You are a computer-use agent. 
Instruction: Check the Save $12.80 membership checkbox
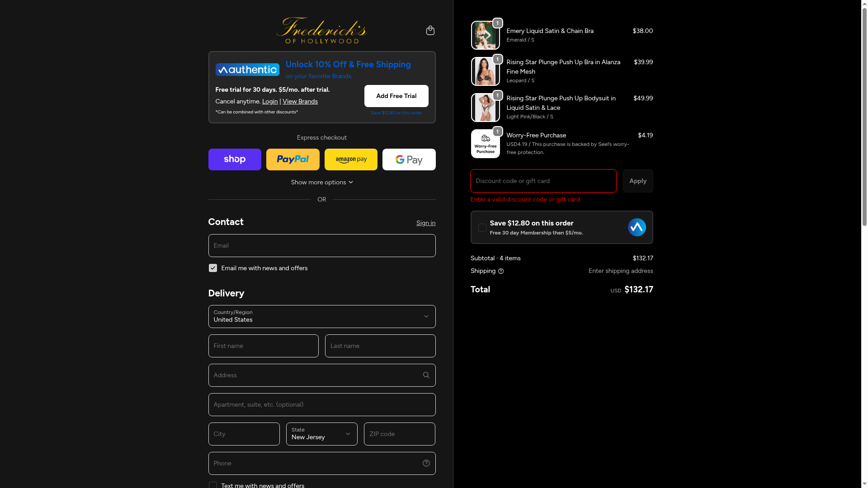click(x=482, y=228)
